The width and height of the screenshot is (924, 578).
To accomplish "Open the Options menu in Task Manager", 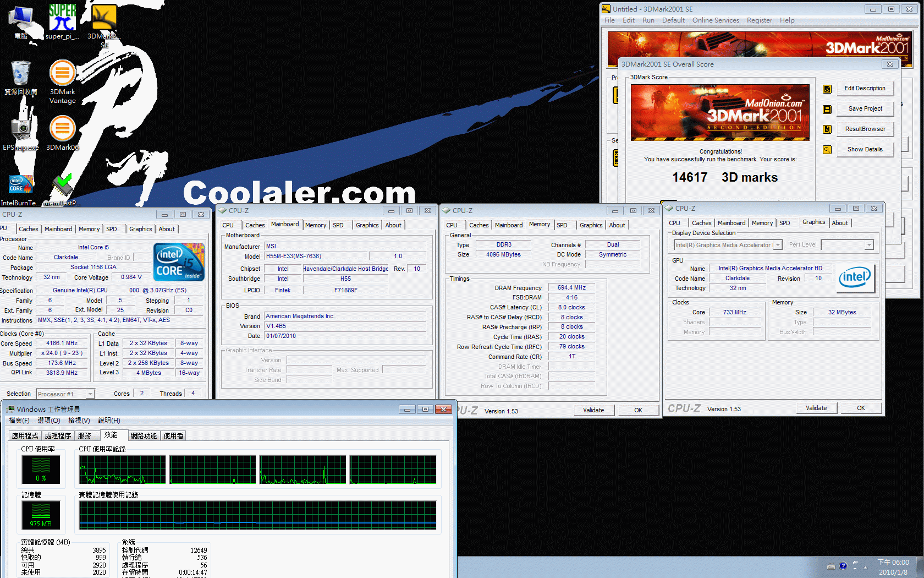I will pyautogui.click(x=49, y=421).
